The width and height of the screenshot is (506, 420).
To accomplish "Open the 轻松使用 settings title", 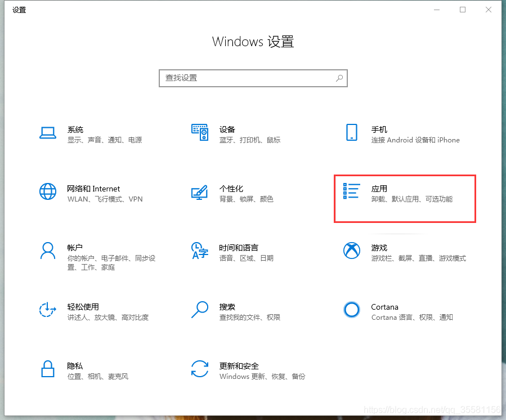I will 83,307.
